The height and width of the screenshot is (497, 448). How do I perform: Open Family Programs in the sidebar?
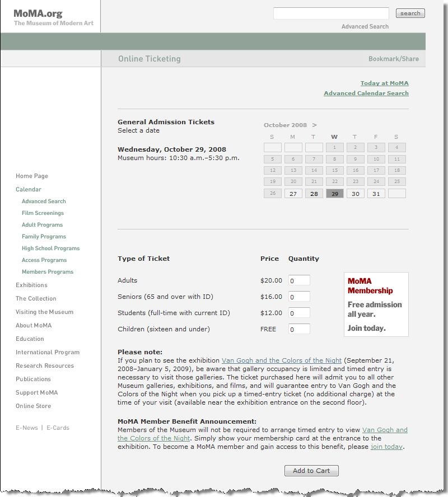tap(44, 236)
